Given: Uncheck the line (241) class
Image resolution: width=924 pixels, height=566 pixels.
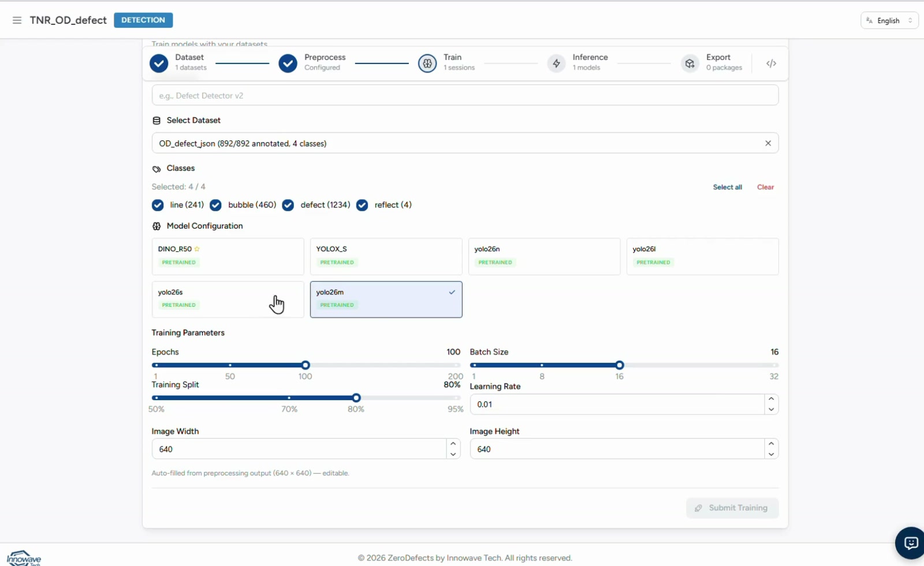Looking at the screenshot, I should [158, 205].
